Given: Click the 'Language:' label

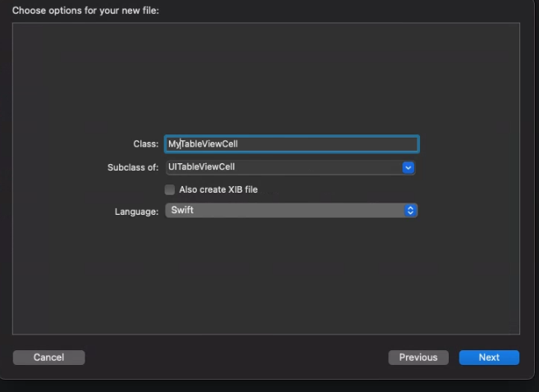Looking at the screenshot, I should pyautogui.click(x=136, y=212).
